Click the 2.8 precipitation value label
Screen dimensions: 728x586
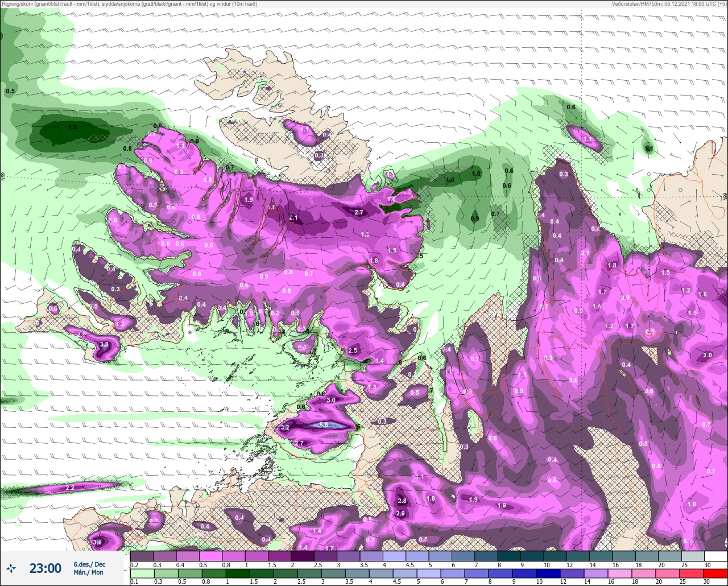pos(402,501)
